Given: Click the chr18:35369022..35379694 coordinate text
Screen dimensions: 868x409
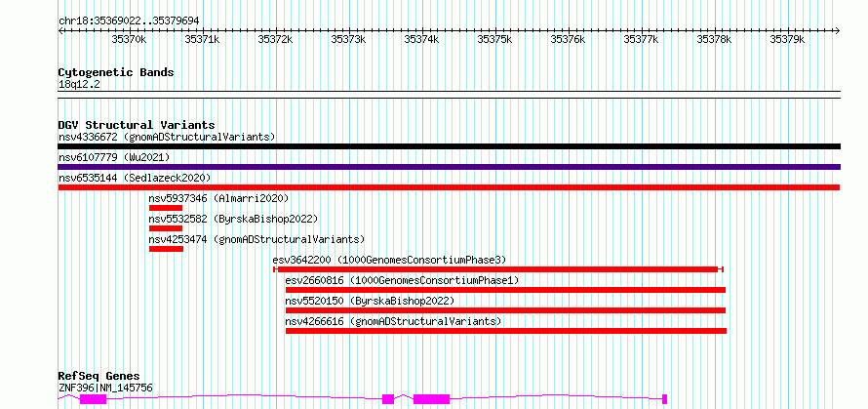Looking at the screenshot, I should pos(129,21).
